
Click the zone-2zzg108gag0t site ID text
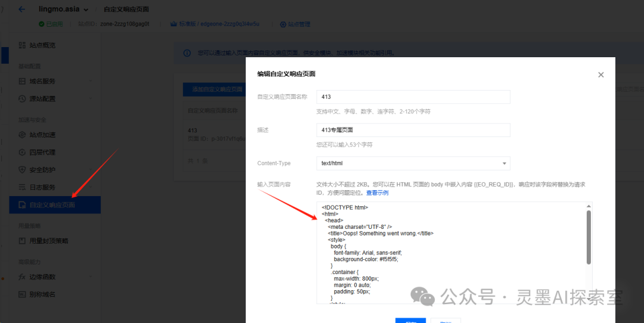coord(125,24)
